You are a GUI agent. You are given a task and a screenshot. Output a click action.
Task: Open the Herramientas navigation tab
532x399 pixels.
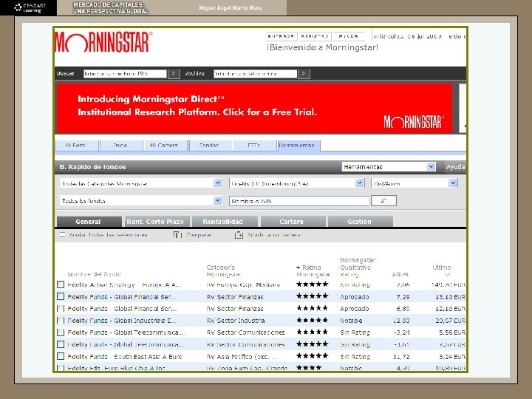299,146
